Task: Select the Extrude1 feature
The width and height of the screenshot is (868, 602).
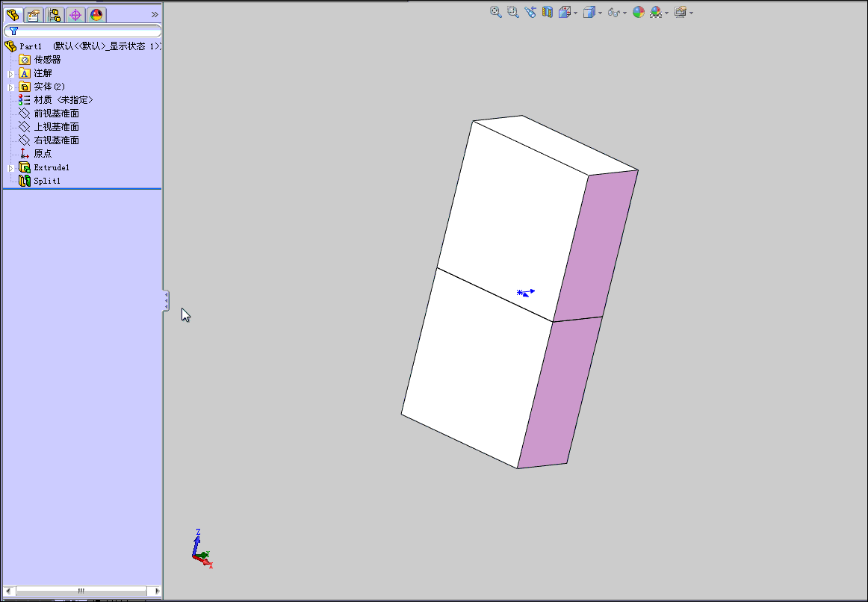Action: click(x=52, y=167)
